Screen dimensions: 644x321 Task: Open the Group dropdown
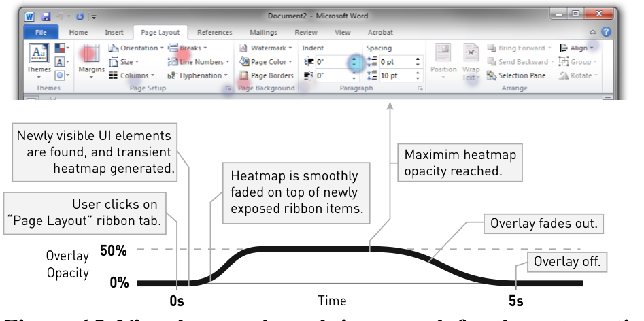577,62
